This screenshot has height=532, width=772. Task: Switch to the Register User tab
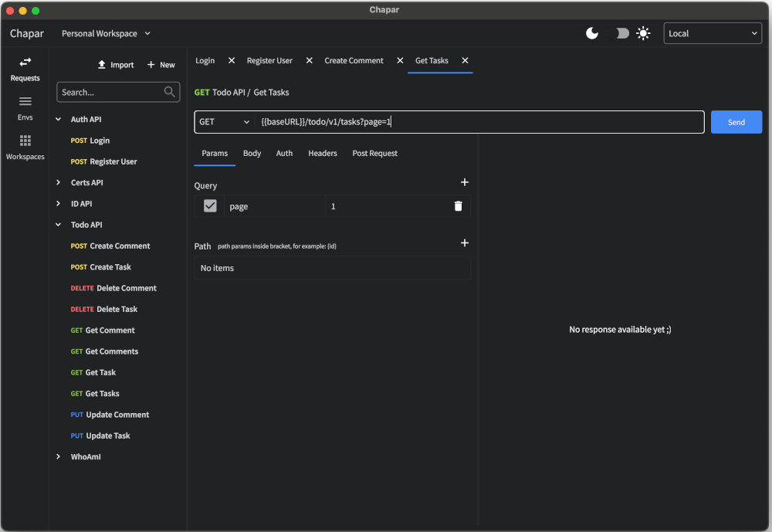point(269,60)
